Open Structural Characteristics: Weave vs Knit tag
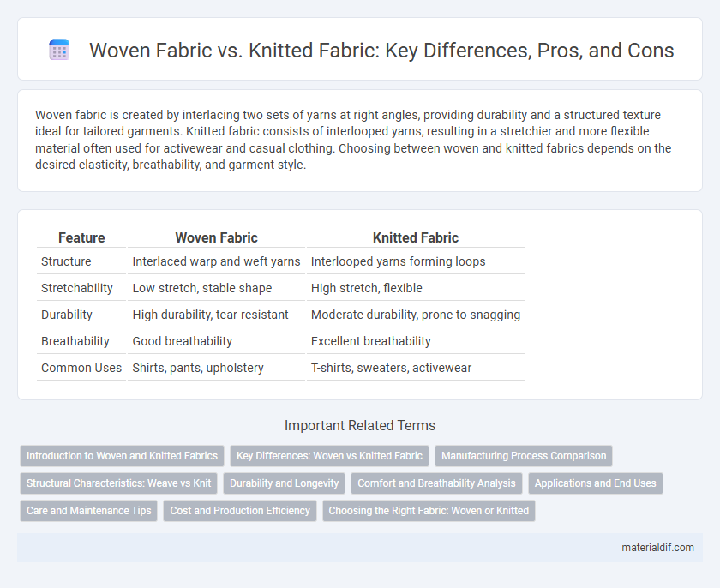The width and height of the screenshot is (720, 588). (x=118, y=483)
